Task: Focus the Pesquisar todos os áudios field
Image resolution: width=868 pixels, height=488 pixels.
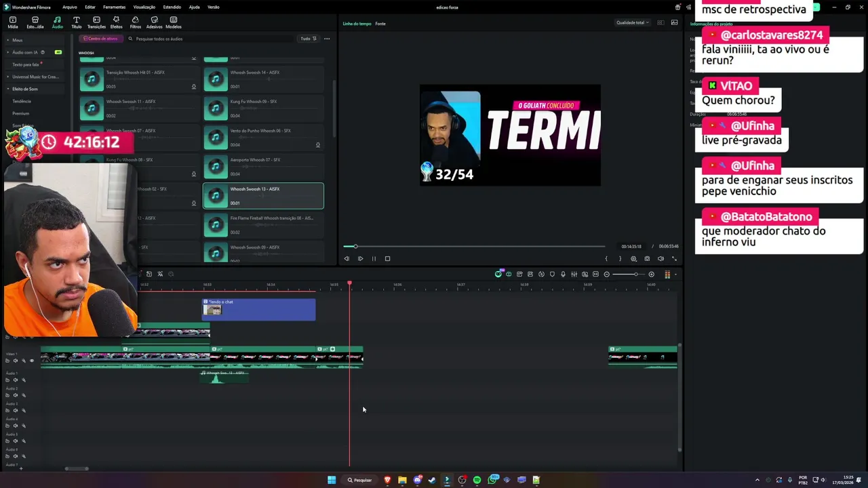Action: click(210, 39)
